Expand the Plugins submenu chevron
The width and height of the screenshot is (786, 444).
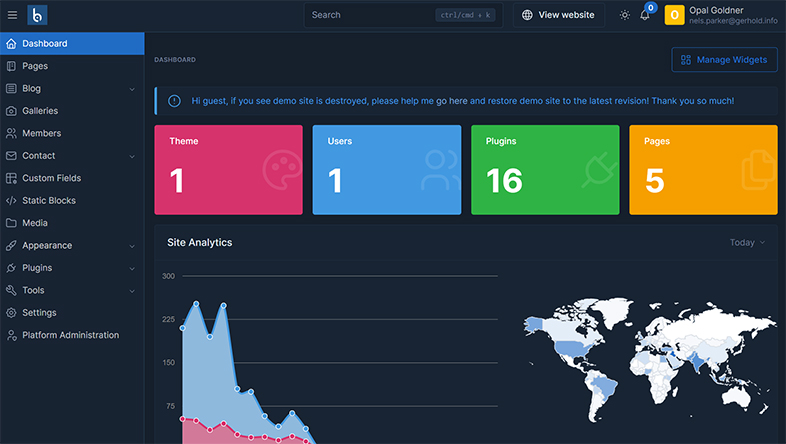132,269
